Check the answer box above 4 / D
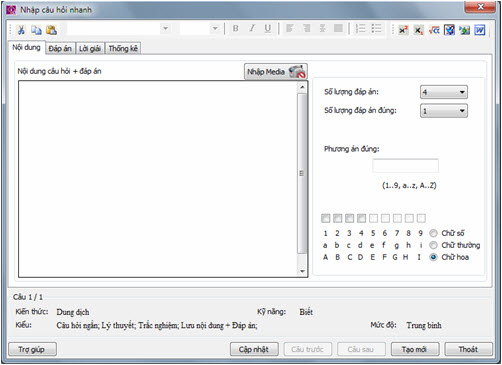This screenshot has height=365, width=502. 361,218
